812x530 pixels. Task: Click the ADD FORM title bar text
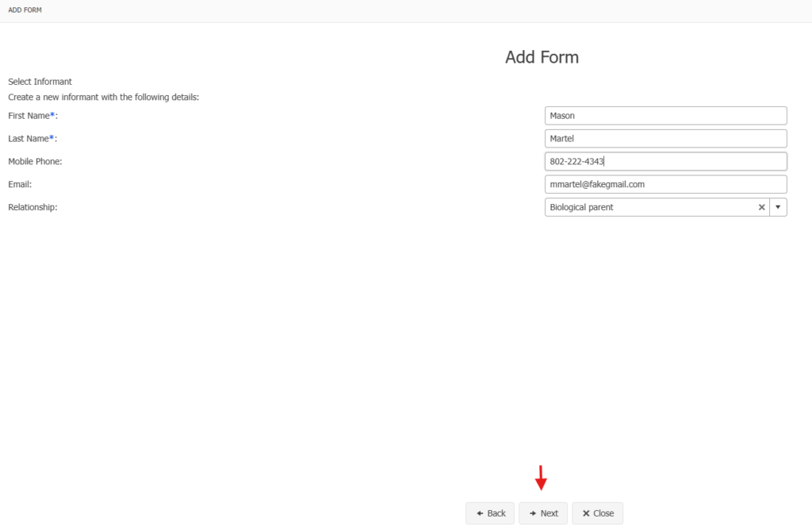click(x=25, y=10)
